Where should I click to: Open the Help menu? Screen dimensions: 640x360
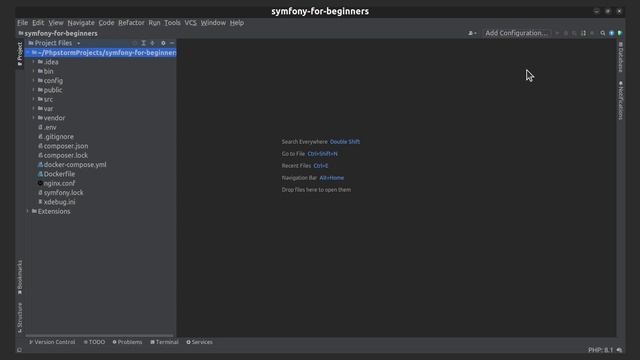(x=237, y=23)
